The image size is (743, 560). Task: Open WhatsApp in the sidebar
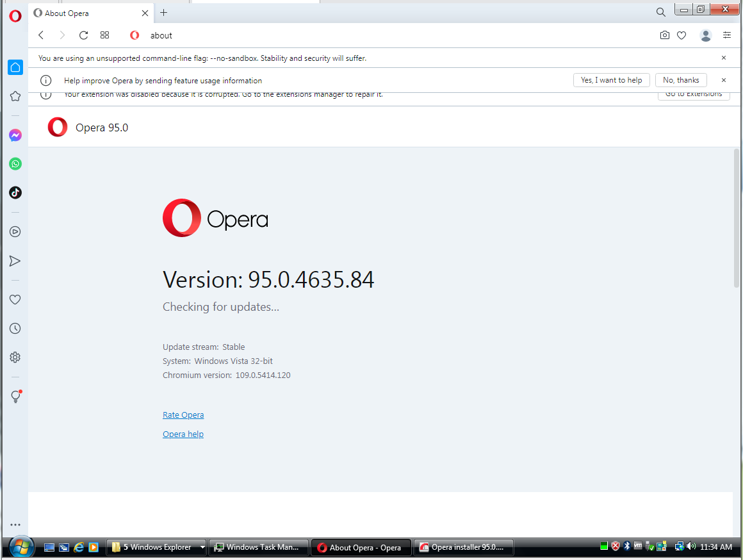pos(15,164)
